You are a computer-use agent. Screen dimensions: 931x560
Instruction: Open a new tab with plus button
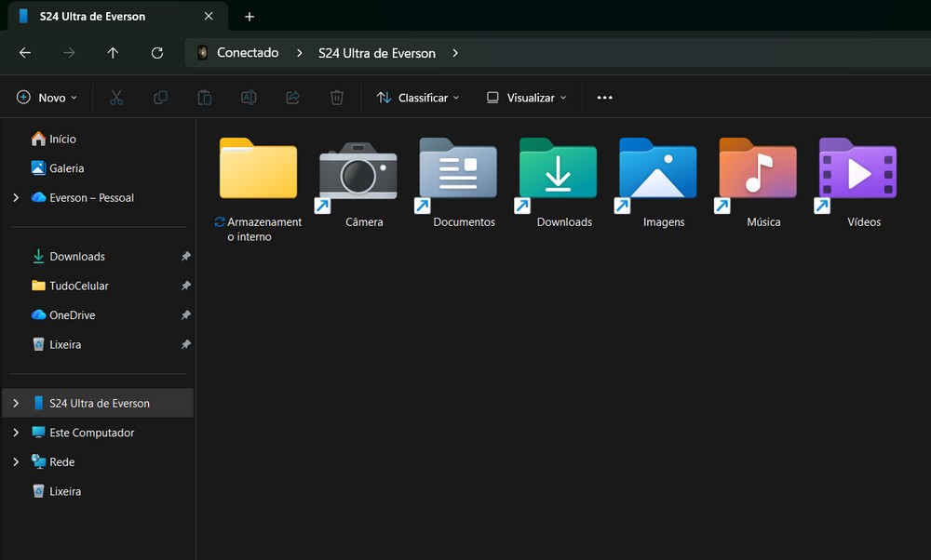click(x=250, y=17)
